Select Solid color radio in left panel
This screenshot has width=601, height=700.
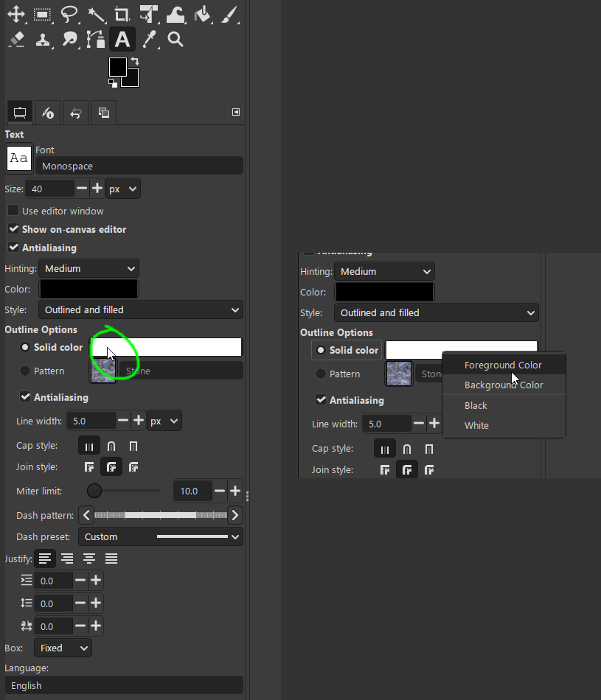[x=25, y=347]
